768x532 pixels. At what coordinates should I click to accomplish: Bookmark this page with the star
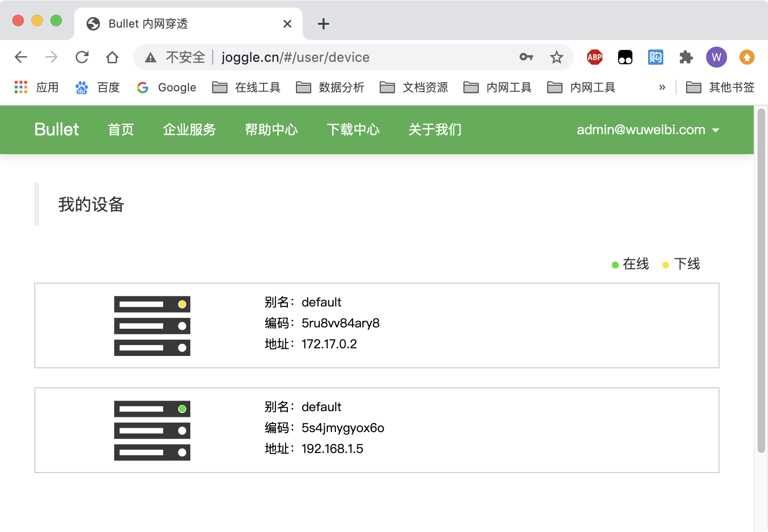pos(556,57)
